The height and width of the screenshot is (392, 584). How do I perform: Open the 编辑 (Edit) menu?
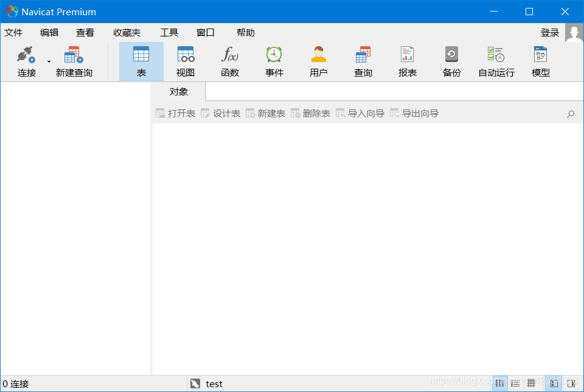pos(49,33)
